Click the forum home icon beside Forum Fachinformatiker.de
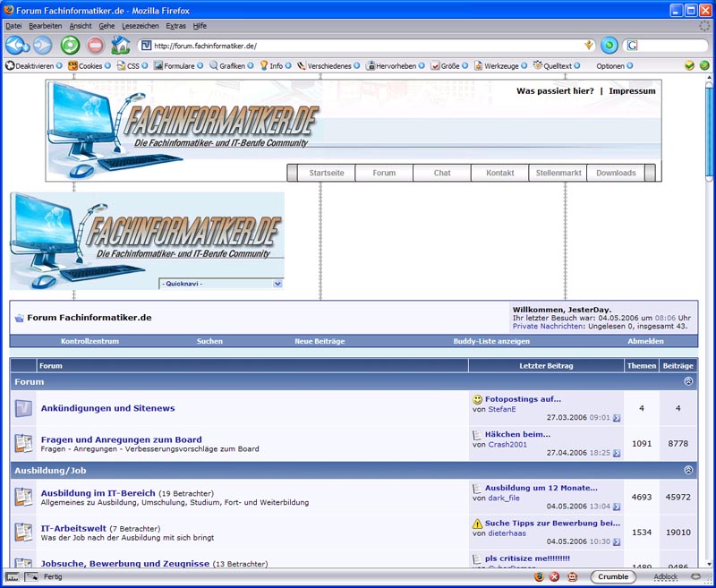The image size is (716, 588). [19, 318]
